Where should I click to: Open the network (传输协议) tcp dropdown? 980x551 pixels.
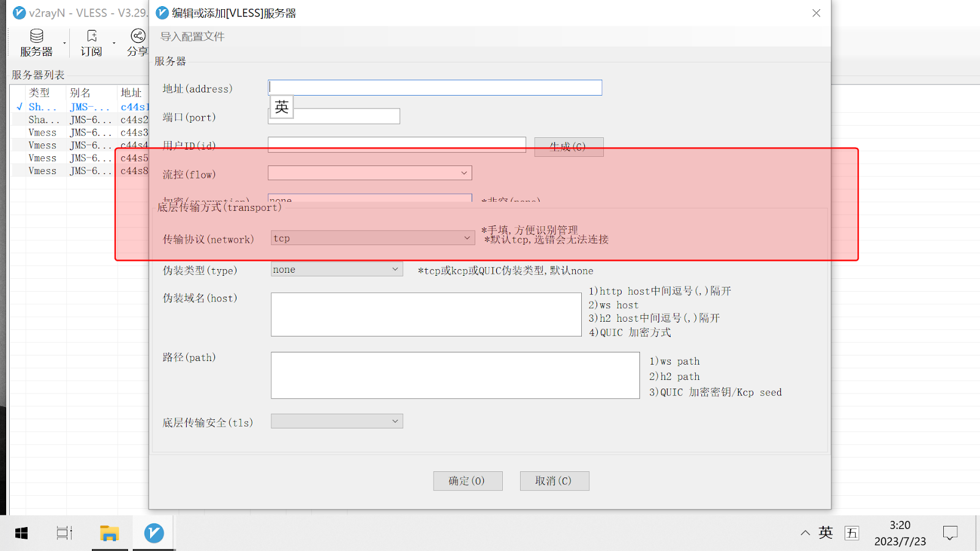pyautogui.click(x=372, y=238)
